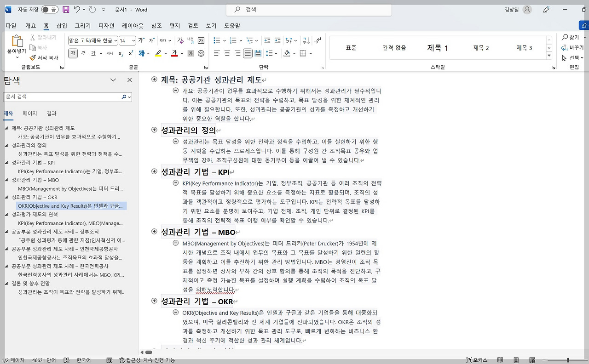Click the red font color button
The height and width of the screenshot is (364, 589).
(174, 53)
